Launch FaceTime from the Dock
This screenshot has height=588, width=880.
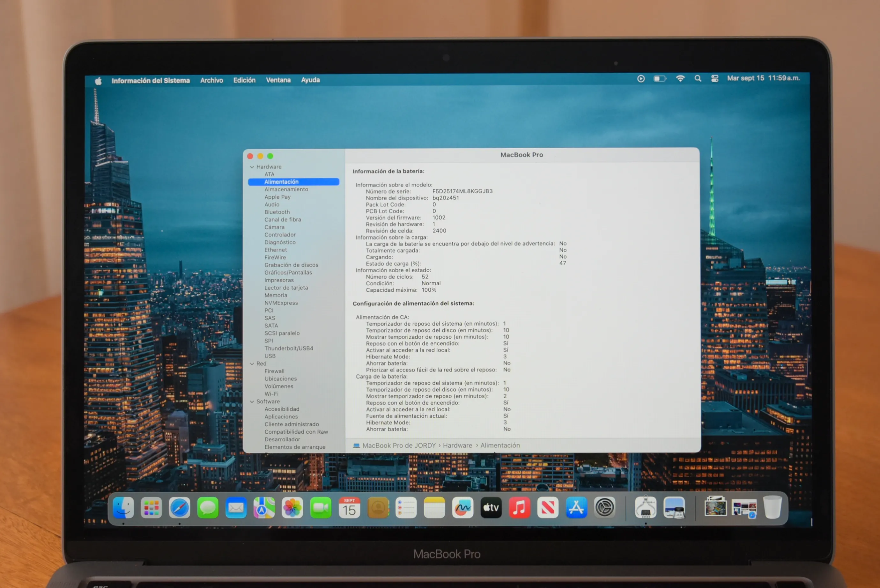321,508
